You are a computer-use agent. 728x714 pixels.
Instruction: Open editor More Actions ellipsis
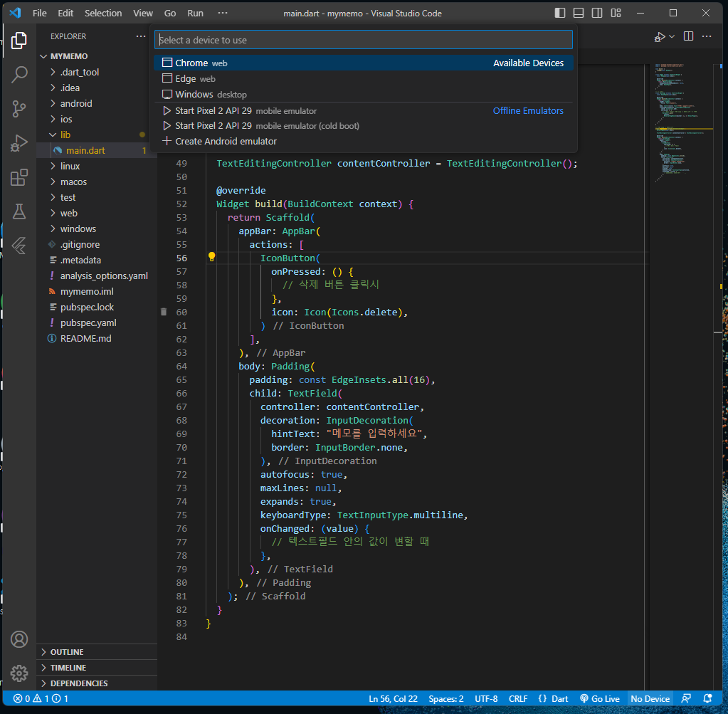(707, 36)
